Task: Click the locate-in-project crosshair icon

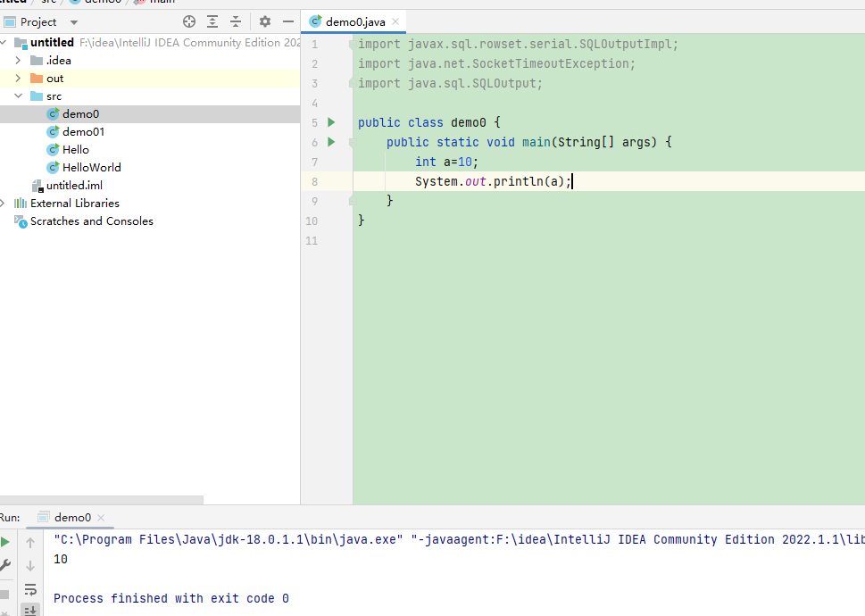Action: click(189, 21)
